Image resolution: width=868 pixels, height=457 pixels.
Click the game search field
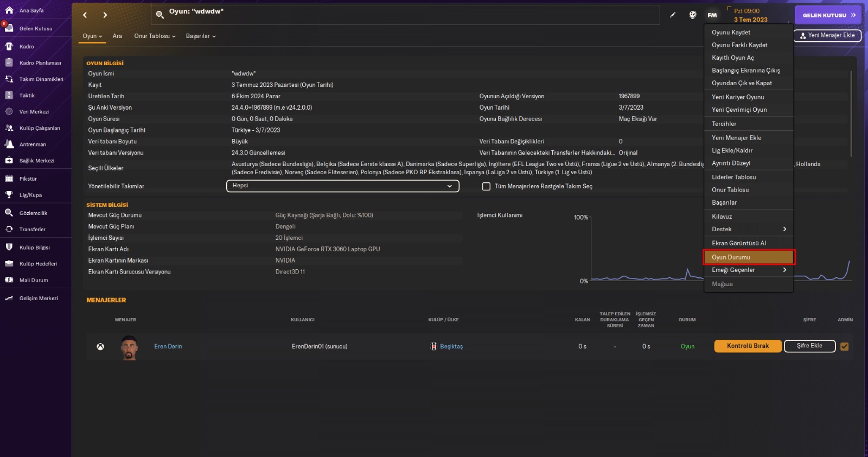click(x=406, y=15)
